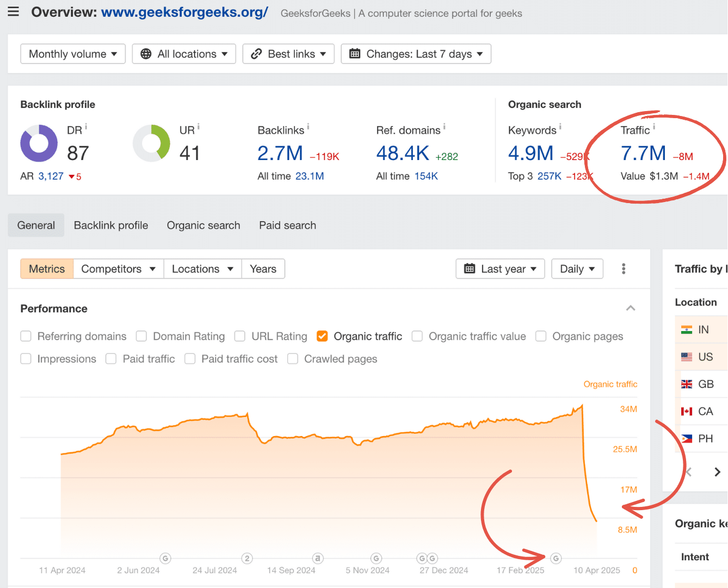Click the numbered 2 marker near 24 Jul 2024

click(x=247, y=558)
